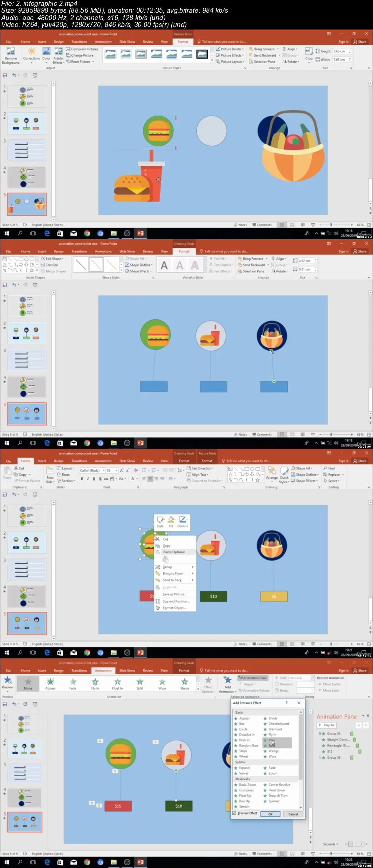Click Edit Shape in Insert Shapes group
Viewport: 373px width, 868px height.
click(52, 258)
